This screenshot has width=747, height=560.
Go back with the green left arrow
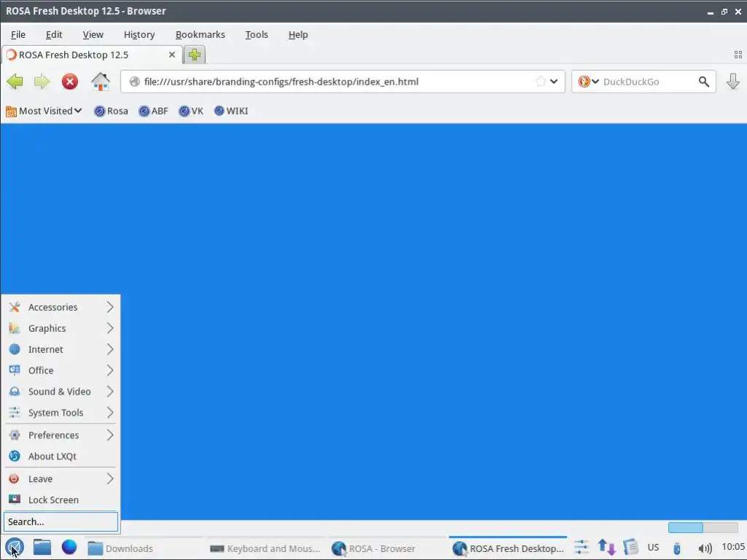click(x=15, y=82)
